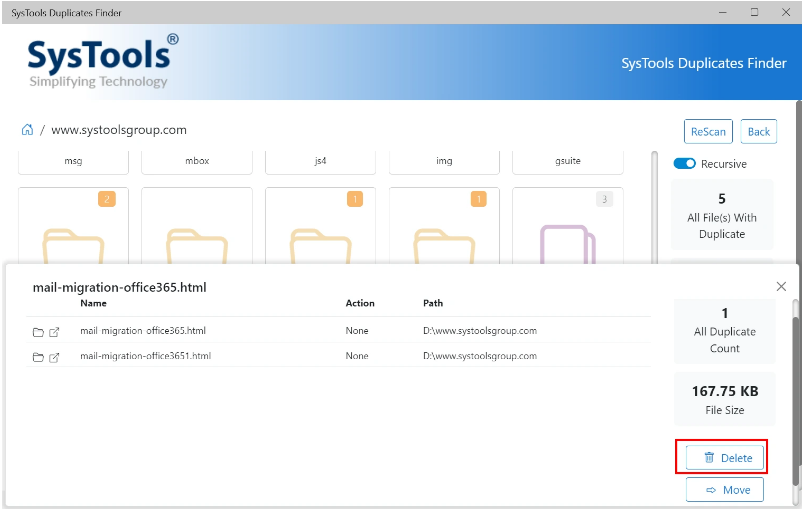Click the Back button

[758, 132]
